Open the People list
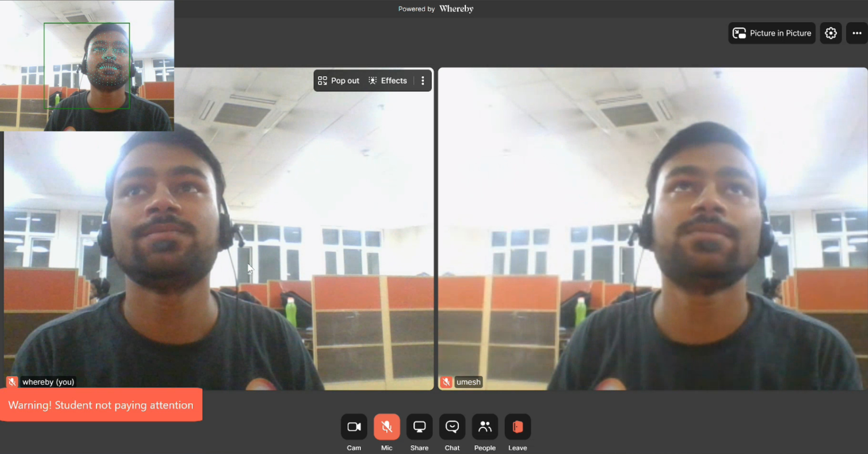Viewport: 868px width, 454px height. click(x=484, y=427)
